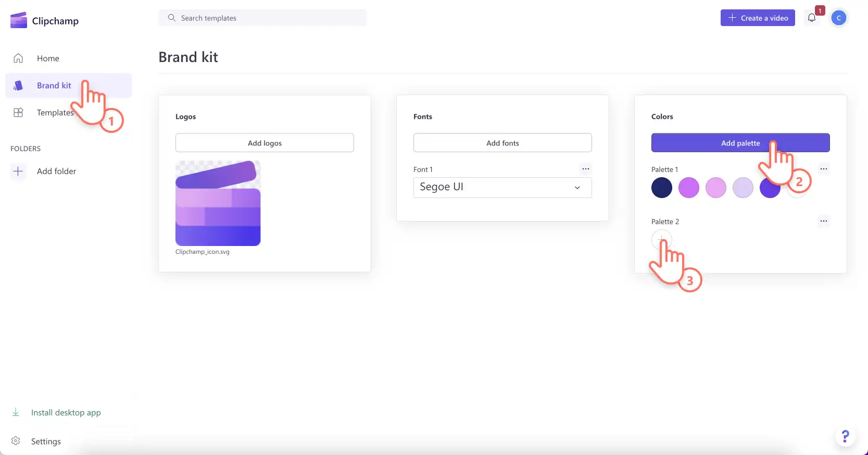Click the Search templates field

262,18
